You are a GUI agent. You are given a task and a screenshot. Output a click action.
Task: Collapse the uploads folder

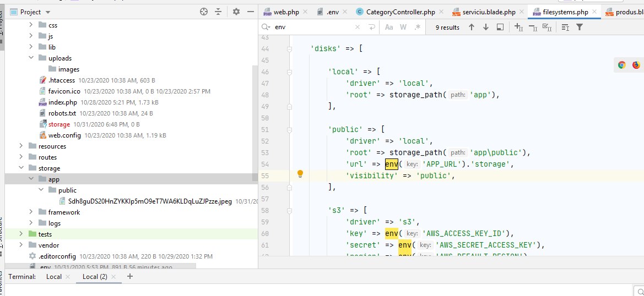(31, 58)
